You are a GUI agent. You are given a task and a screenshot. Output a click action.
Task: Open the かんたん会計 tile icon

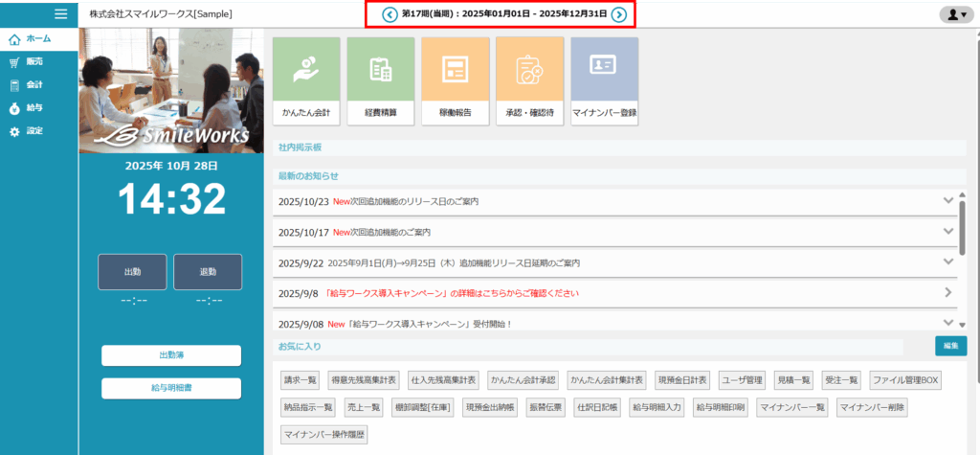305,69
